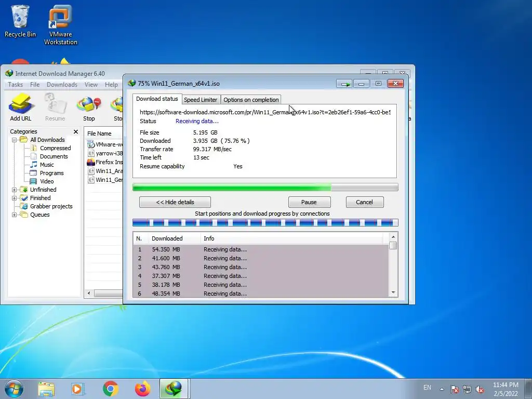Click the File Name column header
The image size is (532, 399).
pos(104,134)
